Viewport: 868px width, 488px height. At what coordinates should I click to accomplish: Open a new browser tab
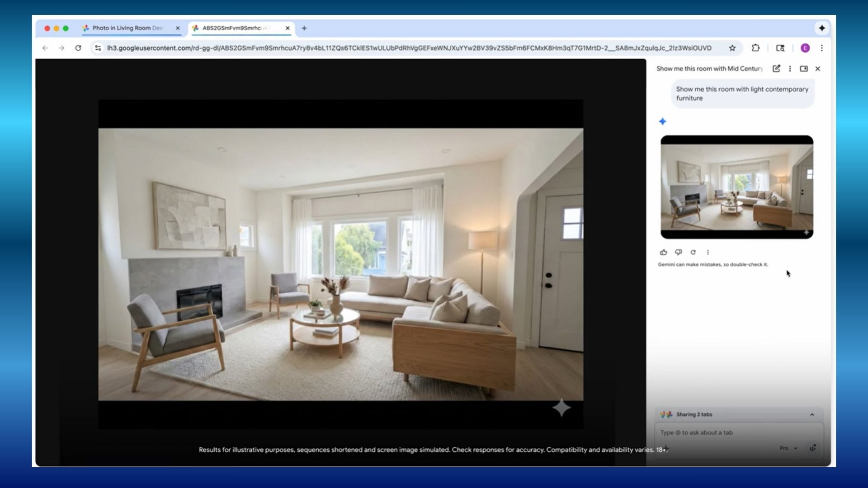point(304,28)
